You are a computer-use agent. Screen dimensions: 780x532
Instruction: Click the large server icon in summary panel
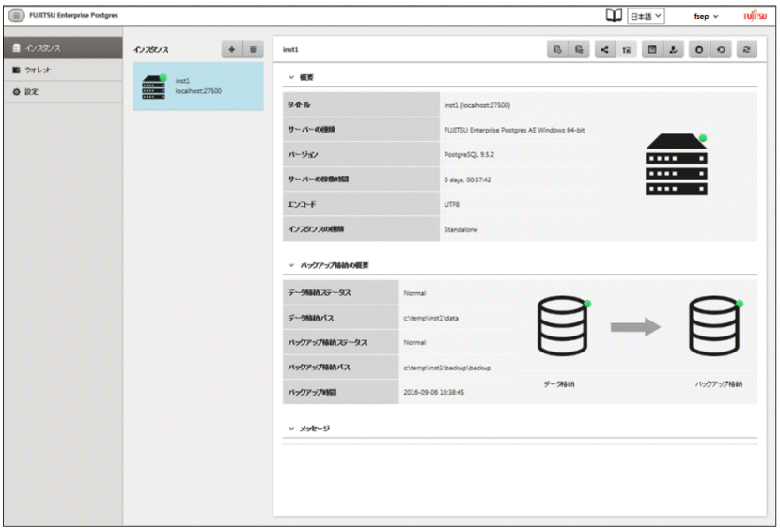click(677, 164)
